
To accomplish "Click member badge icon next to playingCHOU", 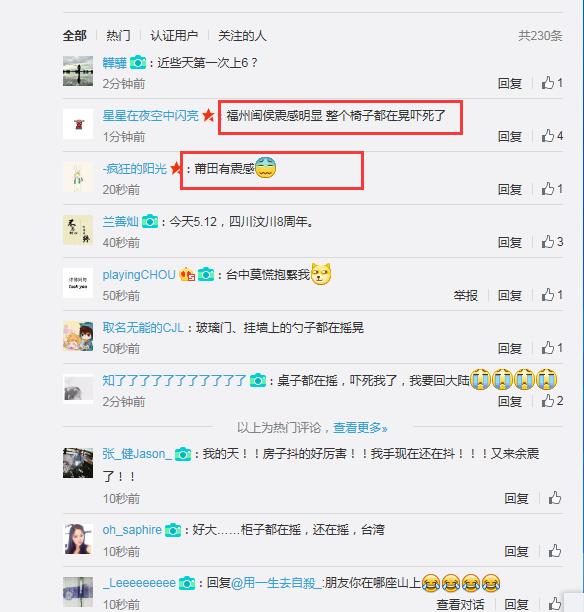I will [187, 275].
